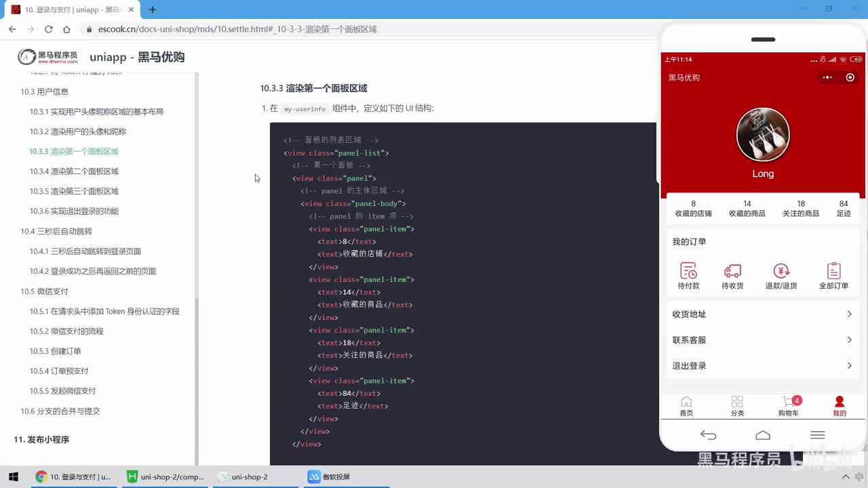The image size is (868, 488).
Task: Open browser home page icon
Action: [x=66, y=29]
